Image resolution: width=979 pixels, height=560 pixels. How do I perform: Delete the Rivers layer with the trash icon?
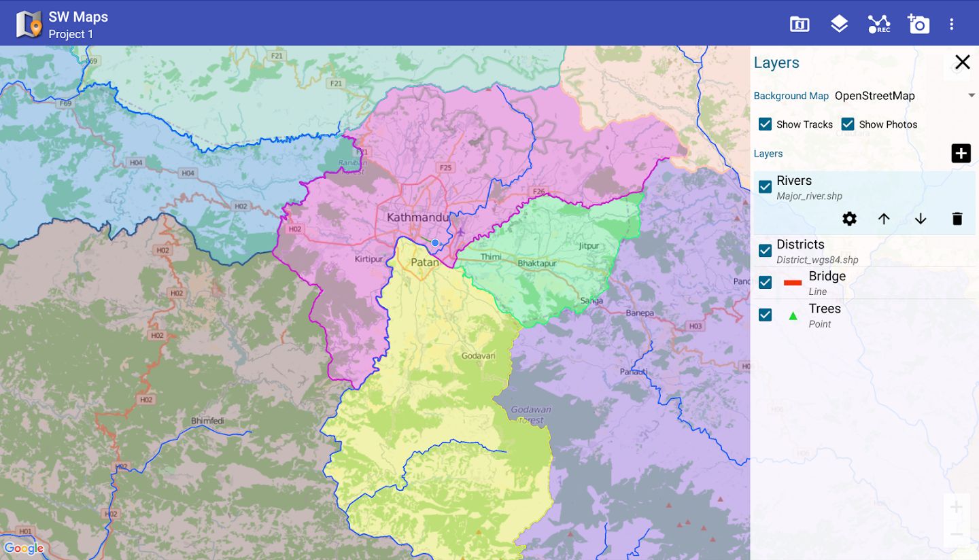[x=957, y=219]
